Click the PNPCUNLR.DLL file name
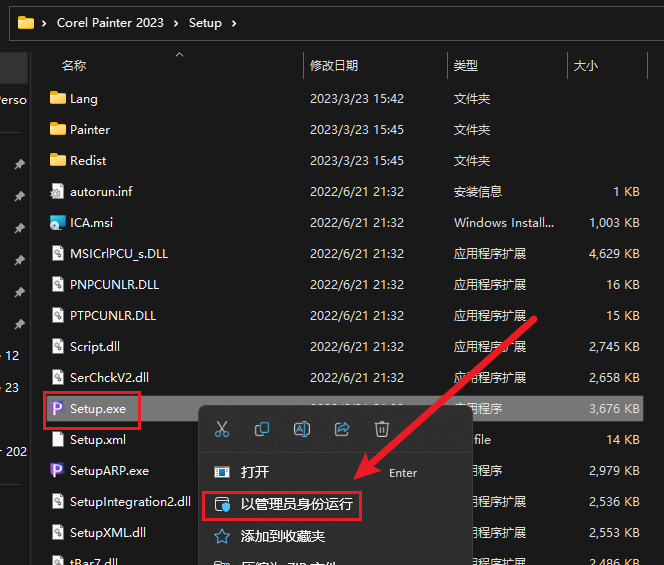 pos(114,285)
